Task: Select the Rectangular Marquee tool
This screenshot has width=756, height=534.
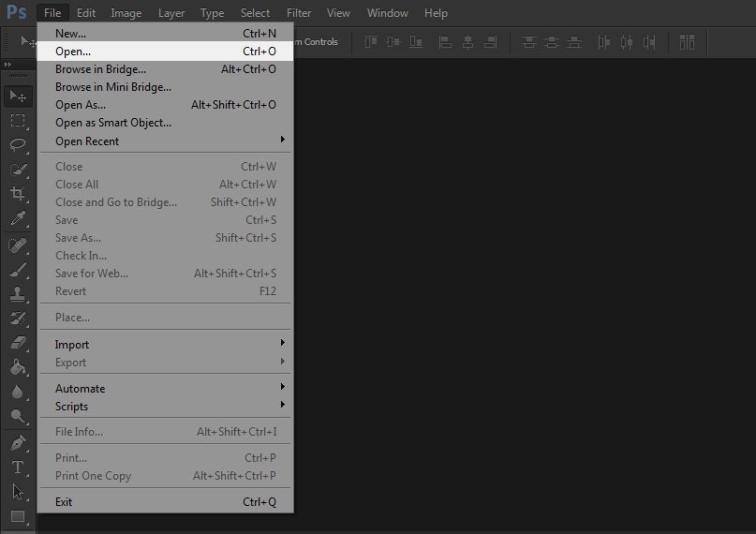Action: [x=18, y=121]
